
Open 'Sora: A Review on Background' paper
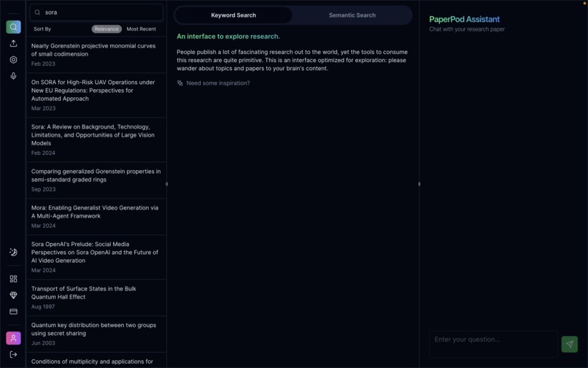[x=96, y=139]
